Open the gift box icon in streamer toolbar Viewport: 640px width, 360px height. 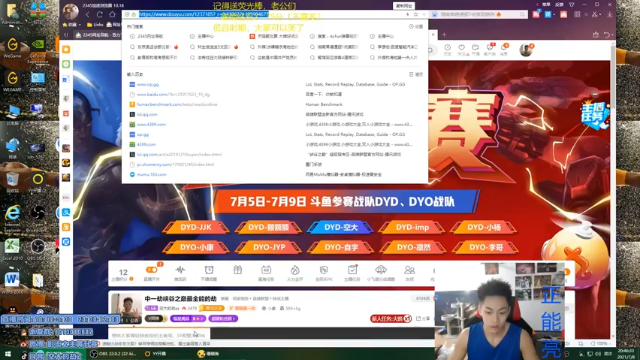[x=238, y=270]
